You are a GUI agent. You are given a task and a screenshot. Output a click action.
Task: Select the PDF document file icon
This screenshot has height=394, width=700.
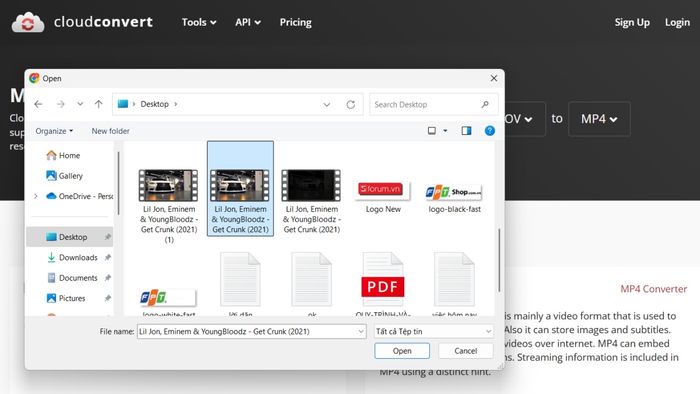point(383,280)
